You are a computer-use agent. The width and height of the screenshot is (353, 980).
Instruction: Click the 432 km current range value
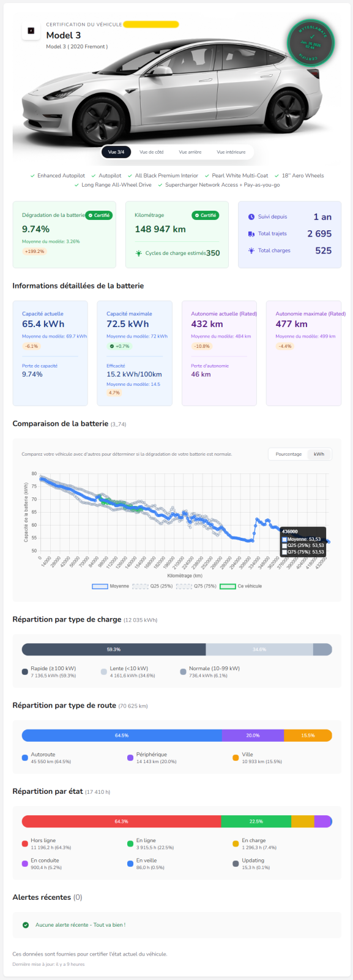coord(207,324)
